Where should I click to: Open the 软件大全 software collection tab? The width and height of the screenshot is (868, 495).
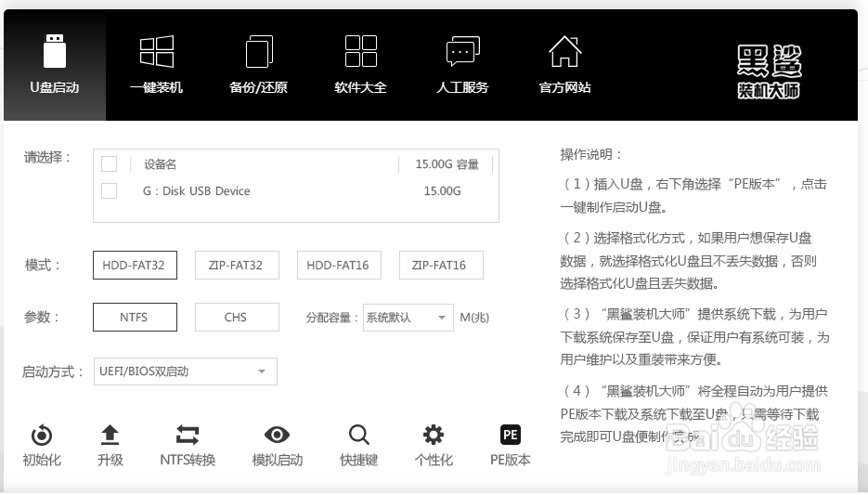[x=360, y=65]
